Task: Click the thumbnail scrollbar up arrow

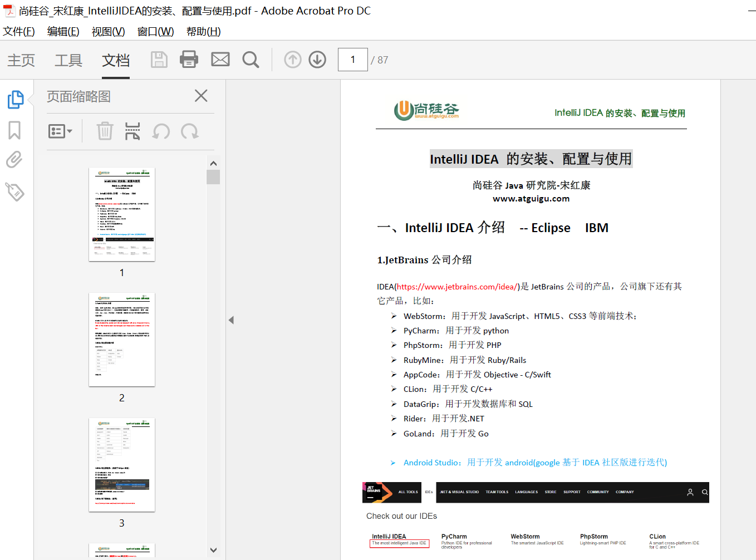Action: pos(213,164)
